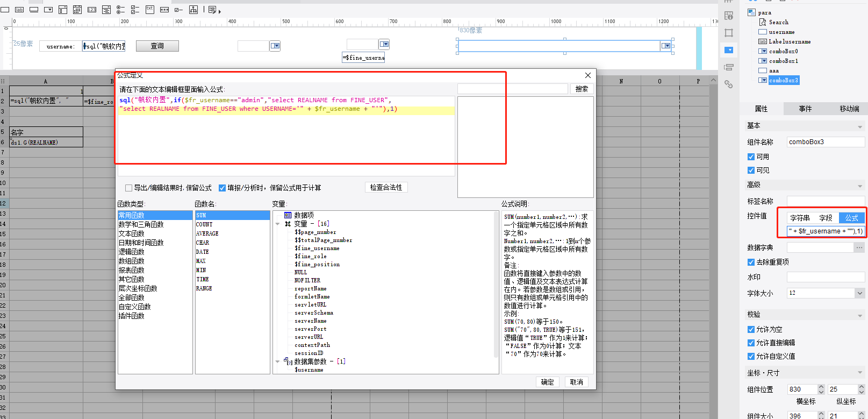The image size is (868, 419).
Task: Toggle the 可用 (enabled) checkbox
Action: pos(751,157)
